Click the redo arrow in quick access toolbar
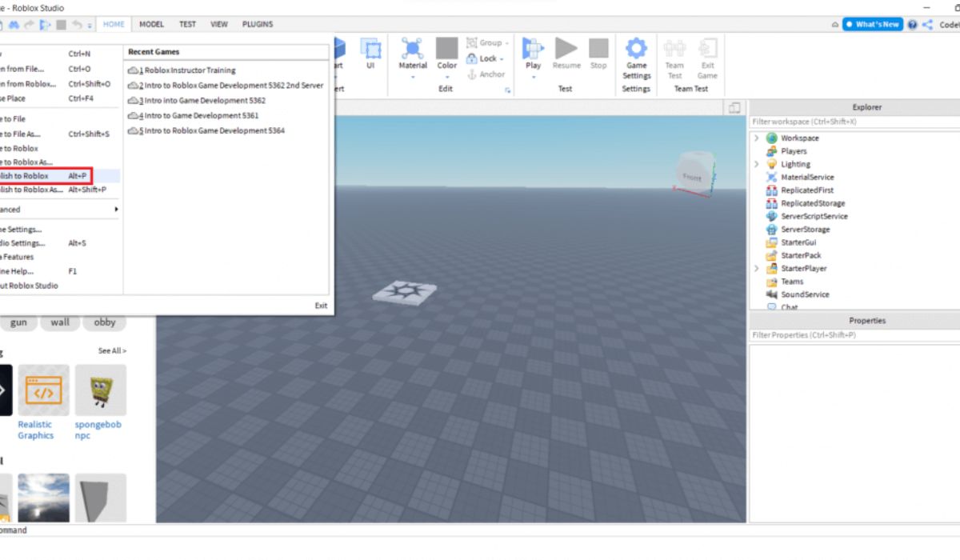960x560 pixels. (29, 25)
